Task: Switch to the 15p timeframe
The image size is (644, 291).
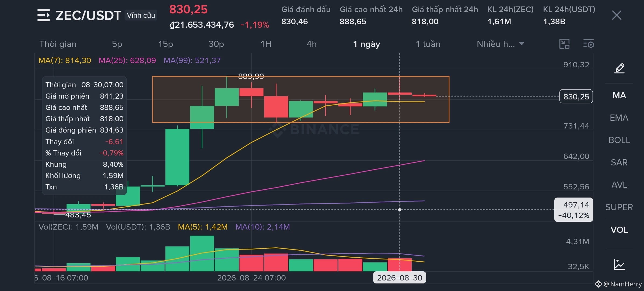Action: tap(166, 44)
